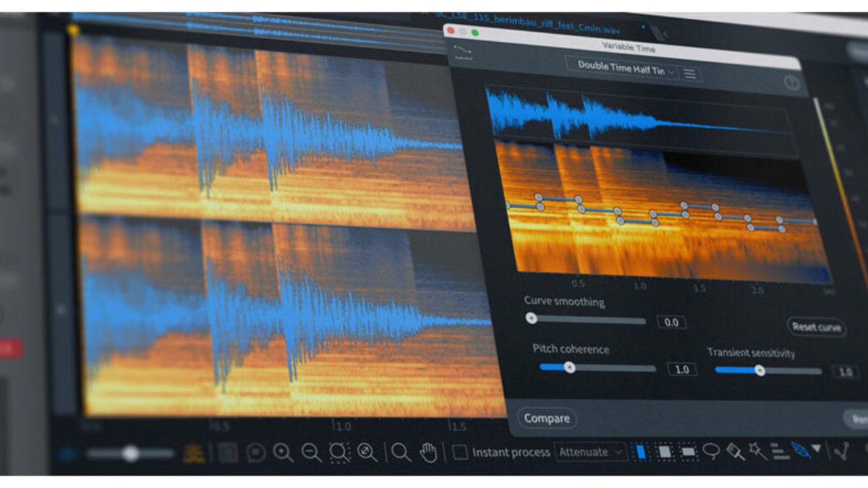This screenshot has width=868, height=488.
Task: Select the hand grab tool
Action: [429, 453]
